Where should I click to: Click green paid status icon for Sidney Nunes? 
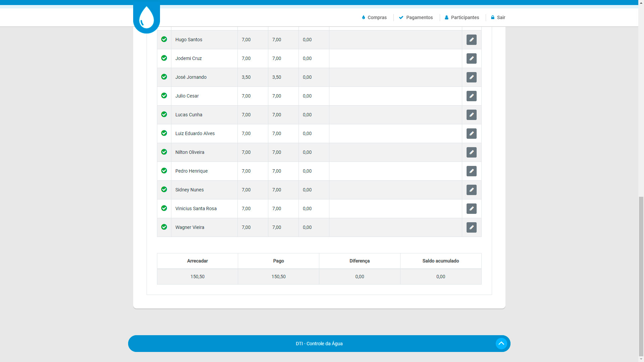point(164,189)
